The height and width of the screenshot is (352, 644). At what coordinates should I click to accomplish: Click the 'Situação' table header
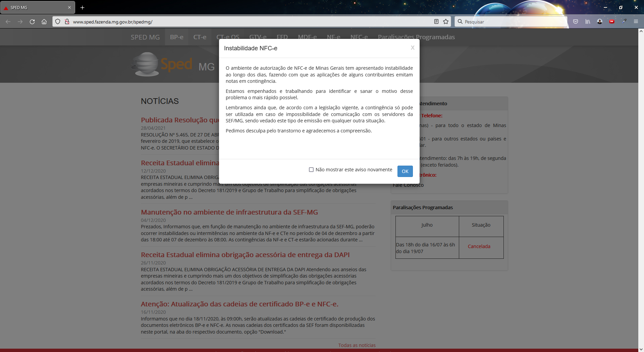481,225
